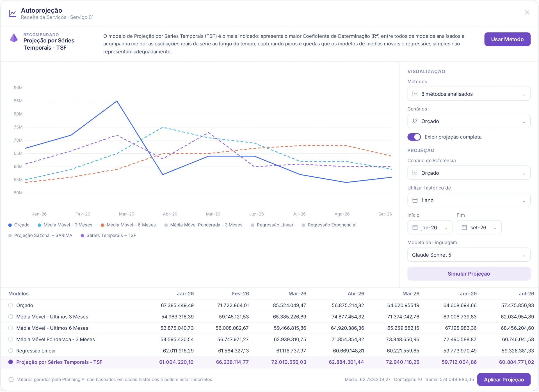Screen dimensions: 539x392
Task: Click the Soma total in footer
Action: pos(450,380)
